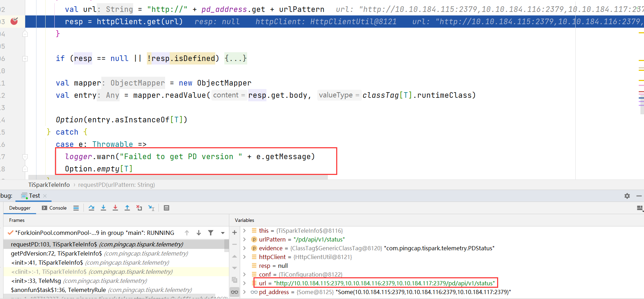The image size is (644, 299).
Task: Open the thread selector dropdown arrow
Action: point(223,233)
